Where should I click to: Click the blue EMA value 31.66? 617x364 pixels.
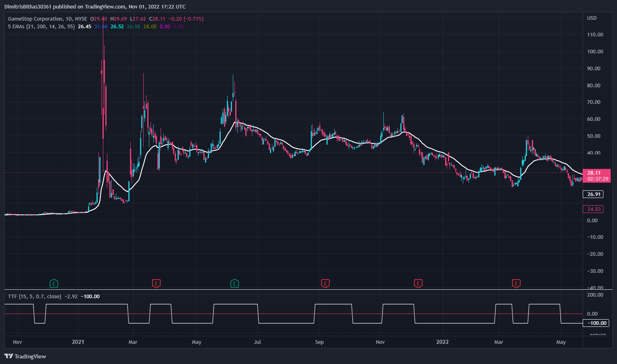coord(101,27)
